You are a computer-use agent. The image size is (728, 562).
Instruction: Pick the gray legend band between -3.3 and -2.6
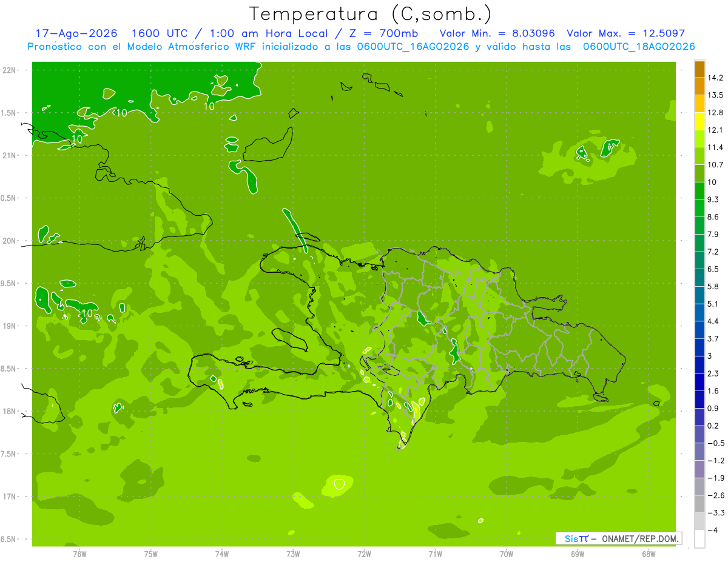699,504
